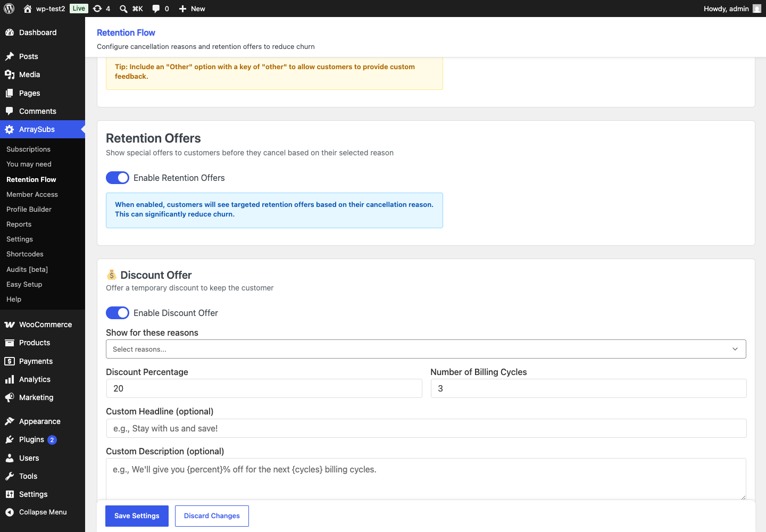The width and height of the screenshot is (766, 532).
Task: Click the Appearance paintbrush icon
Action: coord(10,421)
